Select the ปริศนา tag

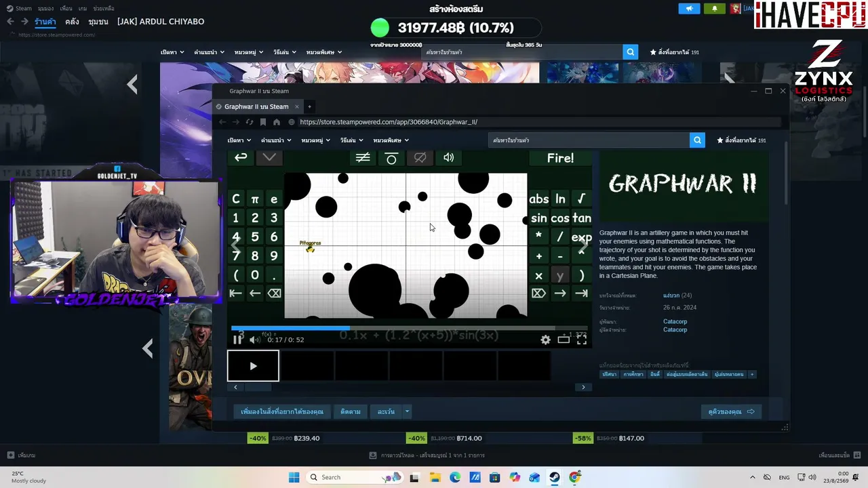[x=610, y=374]
